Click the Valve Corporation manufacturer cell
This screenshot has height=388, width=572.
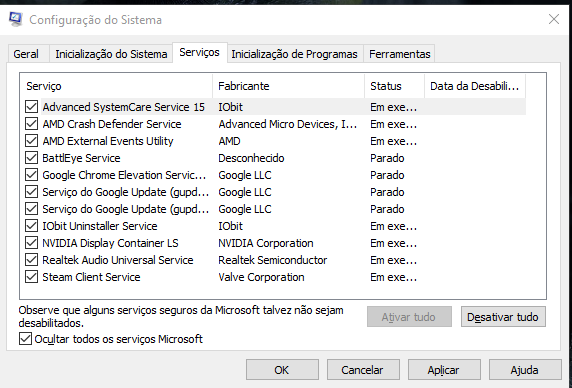[261, 277]
